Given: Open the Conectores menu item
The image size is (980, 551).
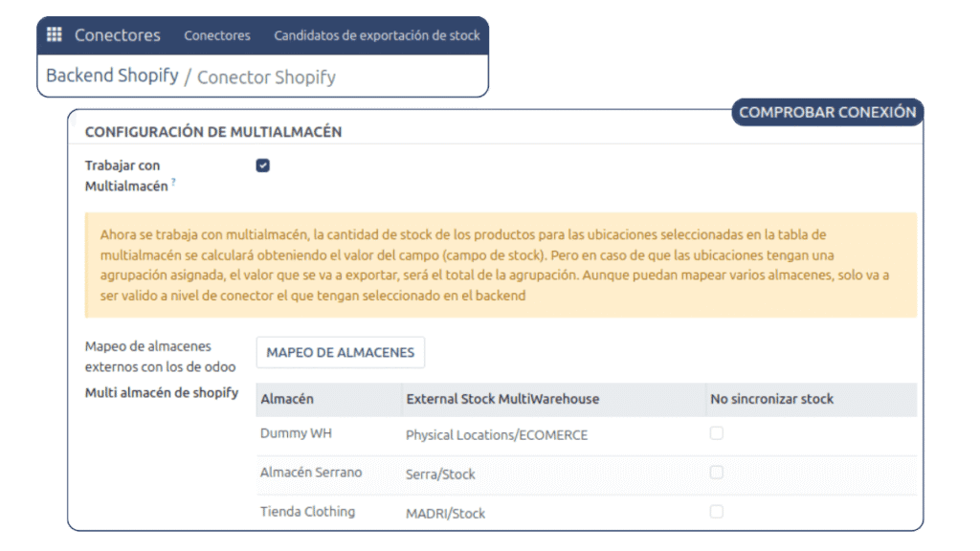Looking at the screenshot, I should pyautogui.click(x=217, y=35).
